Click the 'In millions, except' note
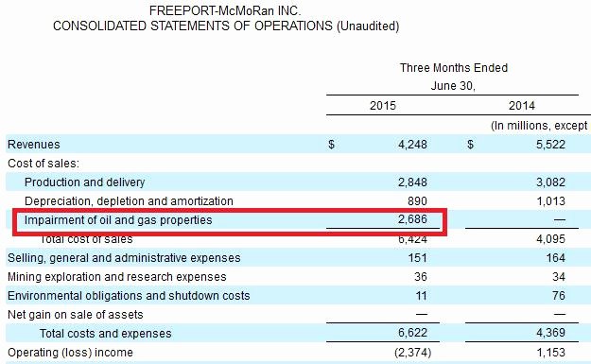This screenshot has width=591, height=364. click(539, 126)
